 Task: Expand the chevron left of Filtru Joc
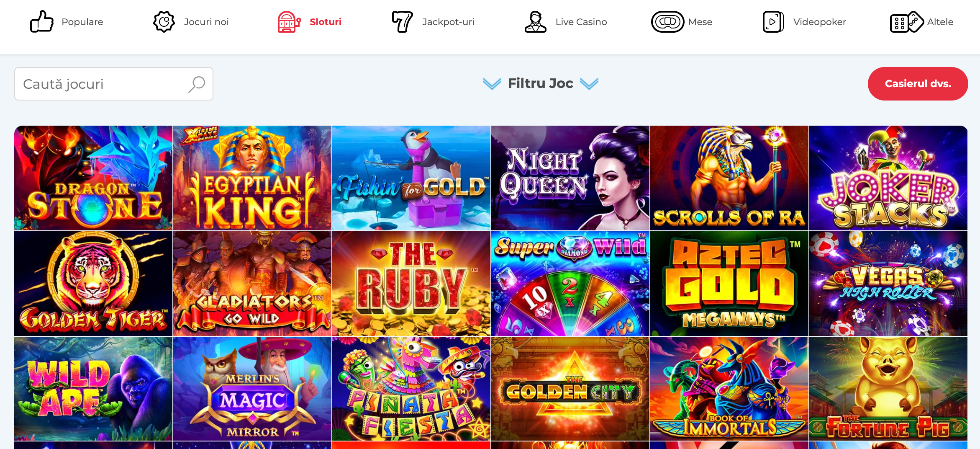(492, 83)
